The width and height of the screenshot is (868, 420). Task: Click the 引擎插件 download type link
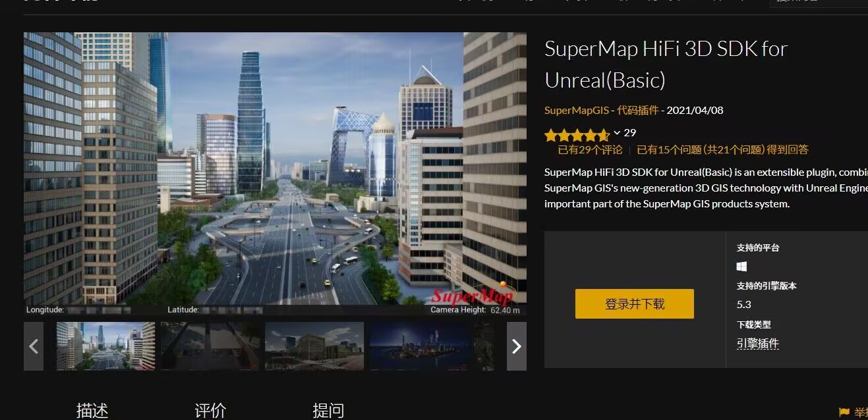pos(758,344)
